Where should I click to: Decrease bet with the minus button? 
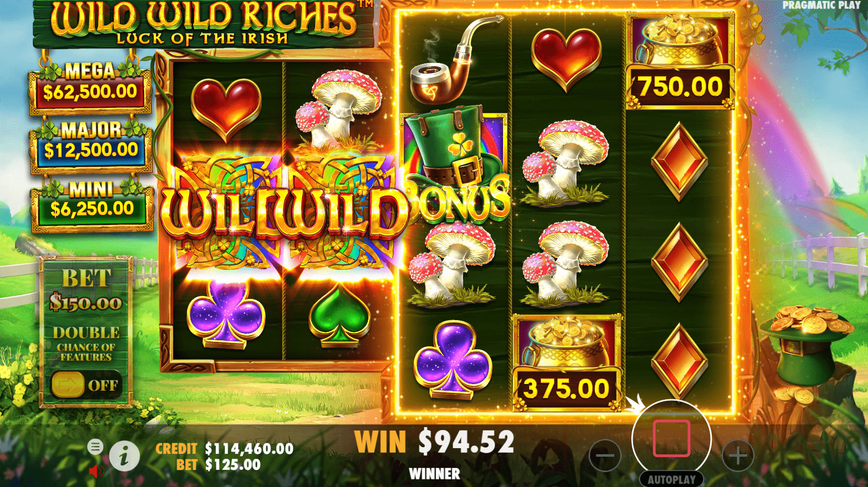(605, 456)
